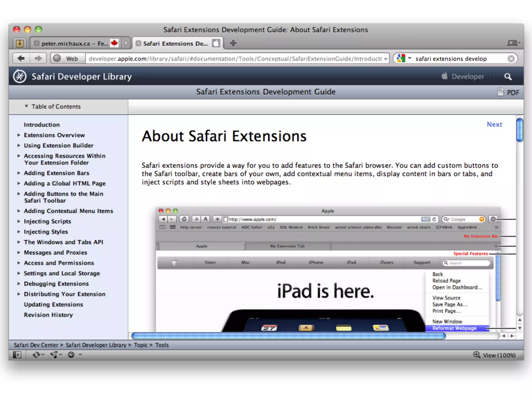The image size is (532, 399).
Task: Click the Safari Developer Library search magnifier
Action: 508,77
